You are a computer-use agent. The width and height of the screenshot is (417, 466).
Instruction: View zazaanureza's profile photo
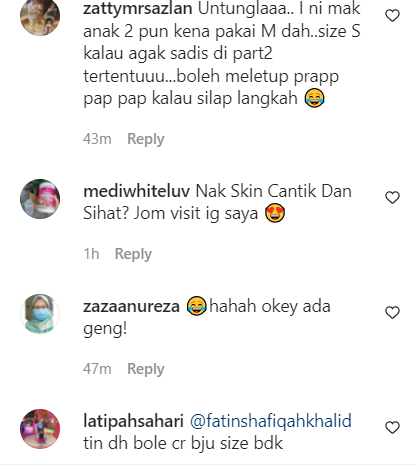[x=40, y=314]
